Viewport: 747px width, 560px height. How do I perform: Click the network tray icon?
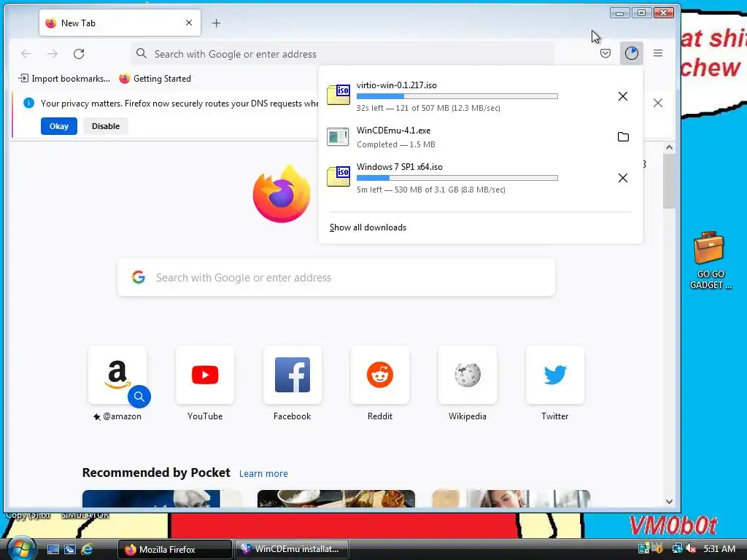676,548
